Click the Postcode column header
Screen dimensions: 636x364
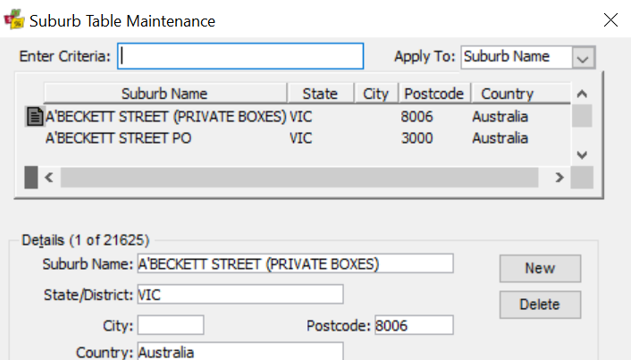(x=434, y=93)
